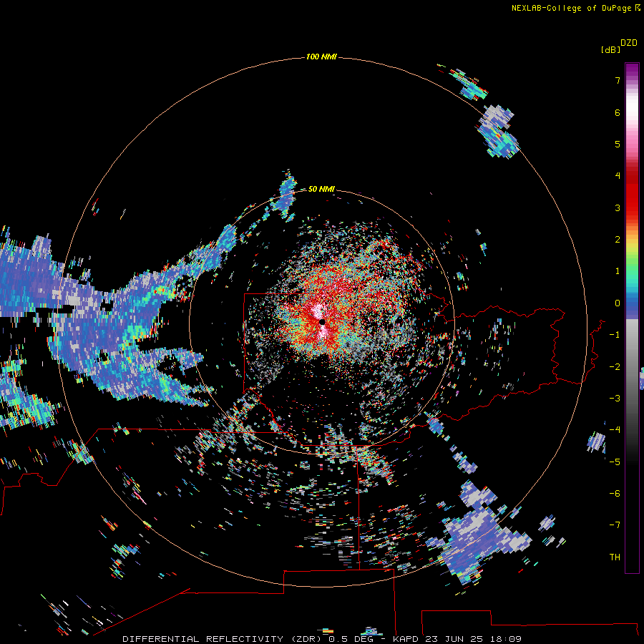
Task: Click the 1 dB tick label
Action: [618, 271]
